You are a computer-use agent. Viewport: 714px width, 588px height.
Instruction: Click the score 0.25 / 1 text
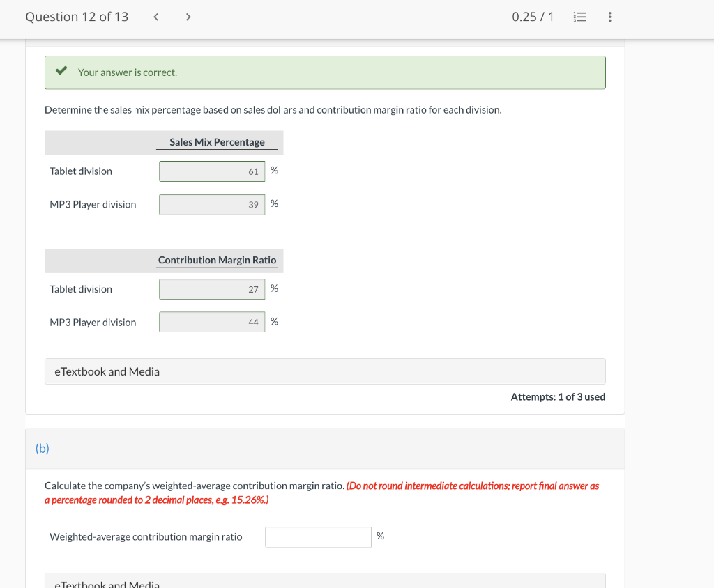(x=533, y=17)
